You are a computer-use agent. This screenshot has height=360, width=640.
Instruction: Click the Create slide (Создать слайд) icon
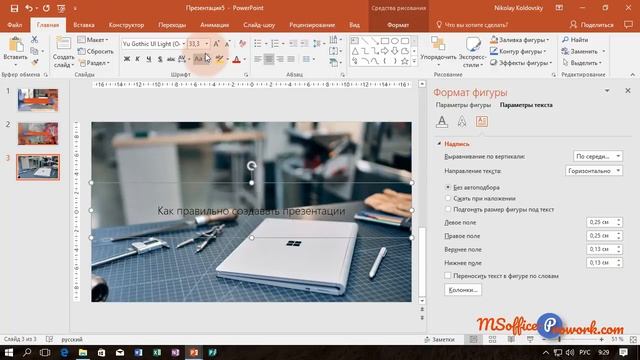(63, 44)
